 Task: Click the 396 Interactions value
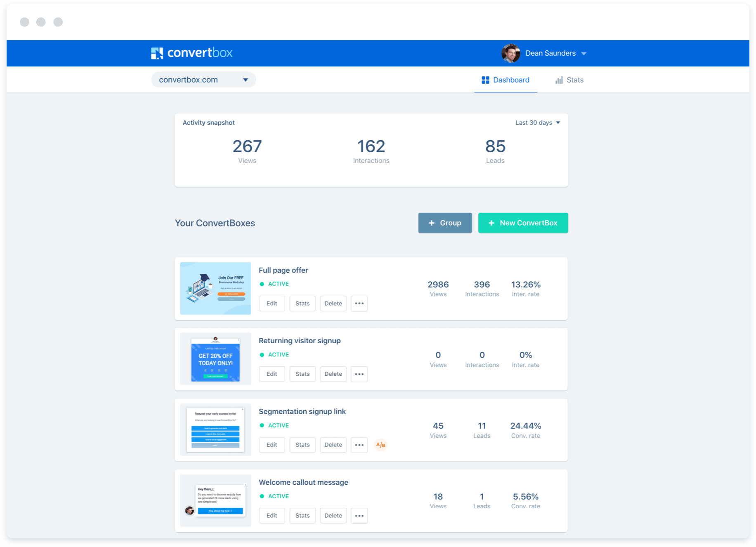pyautogui.click(x=482, y=285)
